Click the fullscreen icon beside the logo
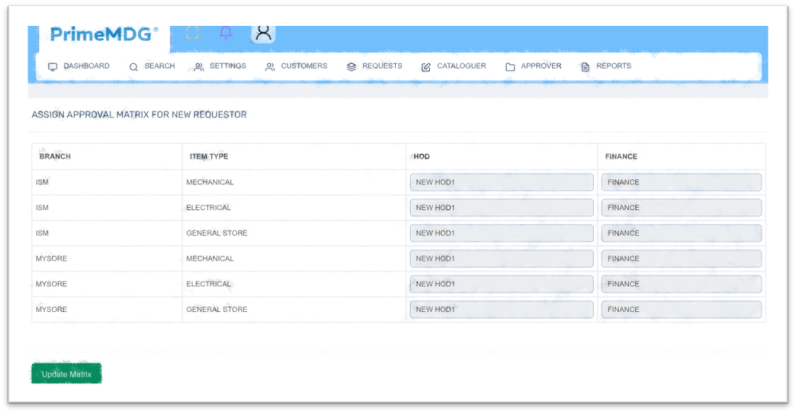This screenshot has width=796, height=413. click(x=193, y=33)
